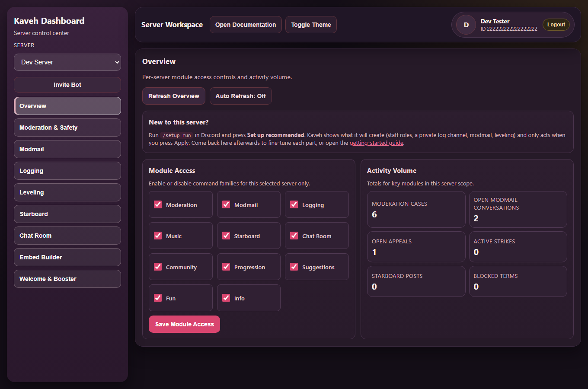This screenshot has width=588, height=389.
Task: Open the Overview sidebar section
Action: click(x=67, y=106)
